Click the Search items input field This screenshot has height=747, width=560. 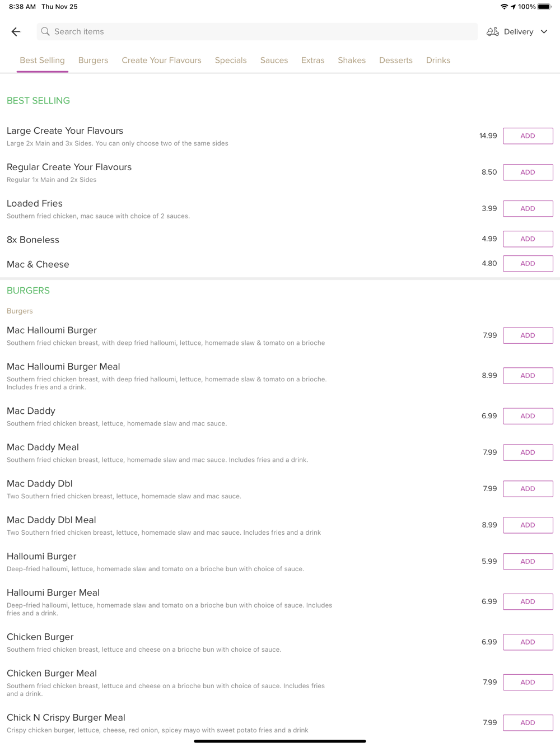[257, 32]
